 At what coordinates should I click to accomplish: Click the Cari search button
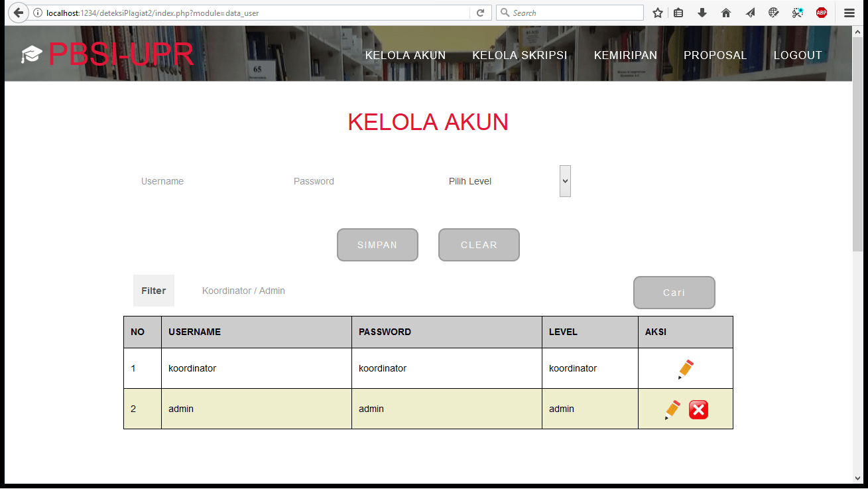pos(674,293)
